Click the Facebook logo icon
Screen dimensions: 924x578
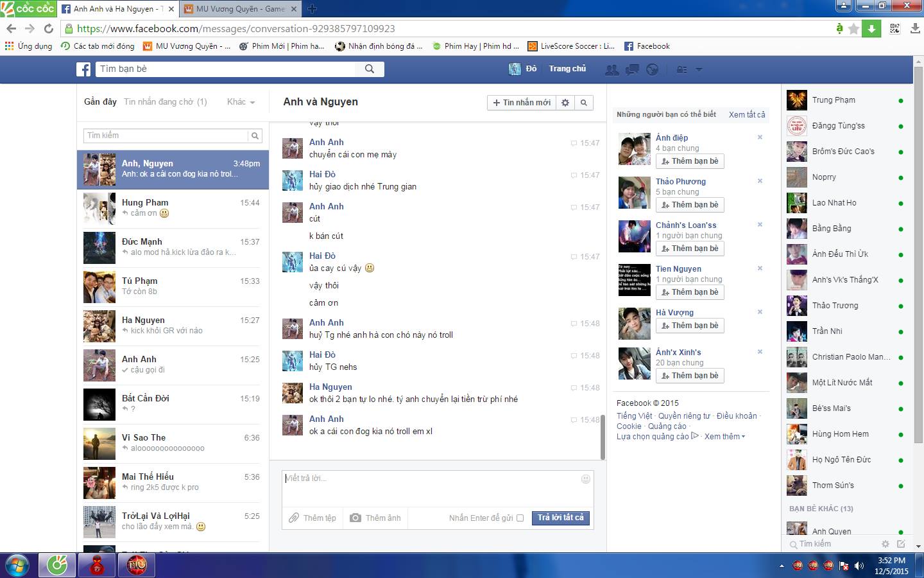tap(83, 69)
